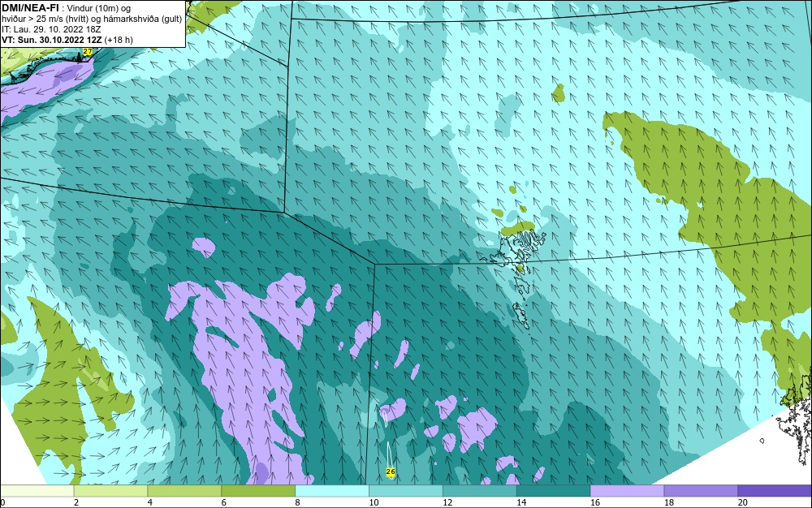Click the 'VT: Sun. 30.10.2022 12Z' line
812x508 pixels.
point(51,40)
